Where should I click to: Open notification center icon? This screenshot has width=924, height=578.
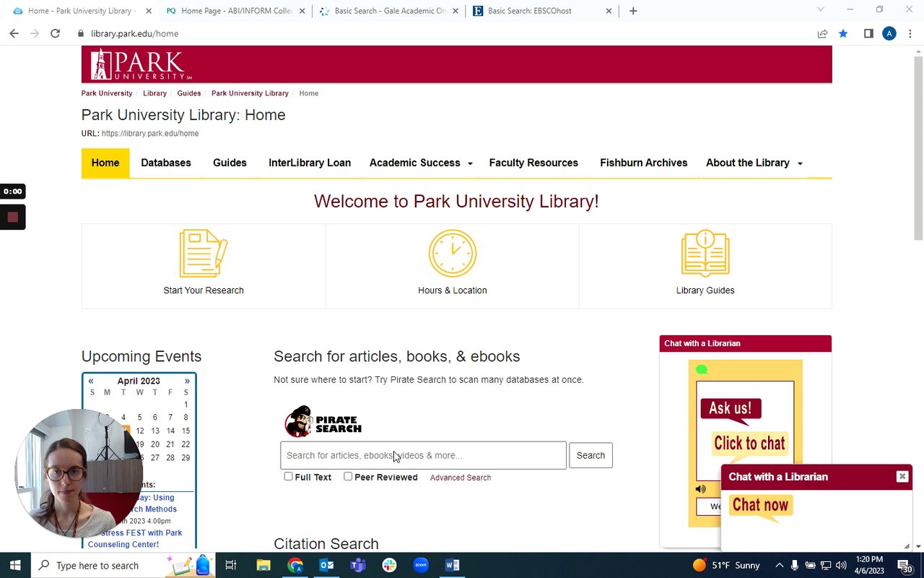pyautogui.click(x=905, y=565)
